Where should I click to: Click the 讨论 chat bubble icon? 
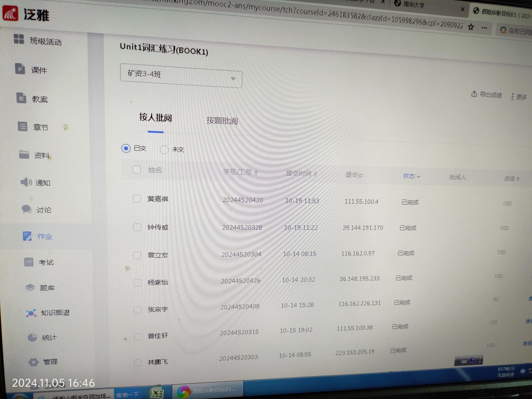tap(27, 209)
